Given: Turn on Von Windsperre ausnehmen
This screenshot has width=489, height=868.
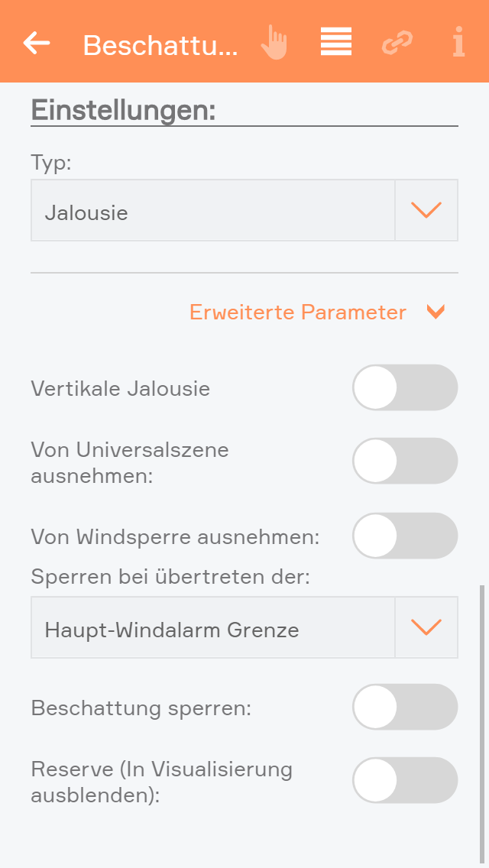Looking at the screenshot, I should click(404, 536).
